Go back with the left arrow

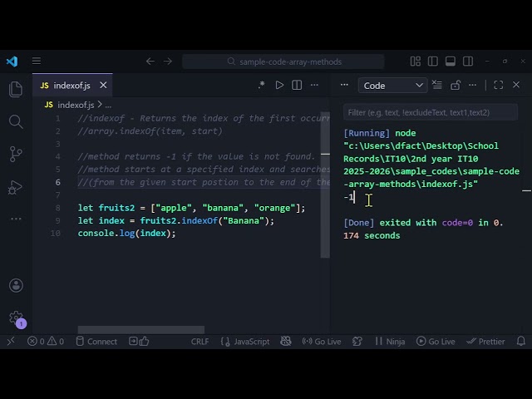pyautogui.click(x=150, y=62)
